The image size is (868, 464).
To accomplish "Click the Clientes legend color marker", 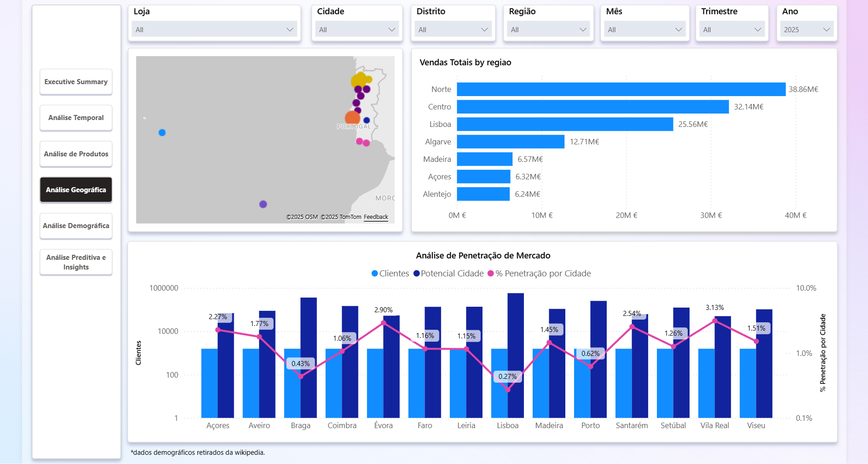I will coord(374,274).
